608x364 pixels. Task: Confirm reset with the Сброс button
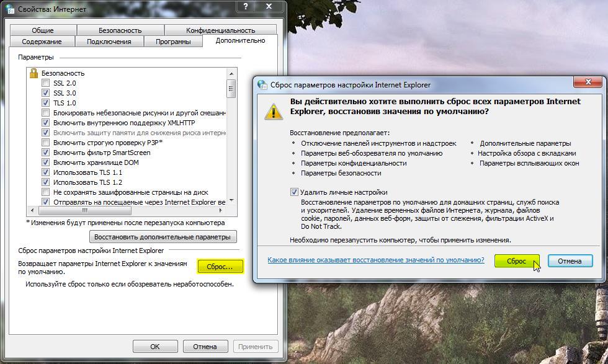pyautogui.click(x=516, y=261)
